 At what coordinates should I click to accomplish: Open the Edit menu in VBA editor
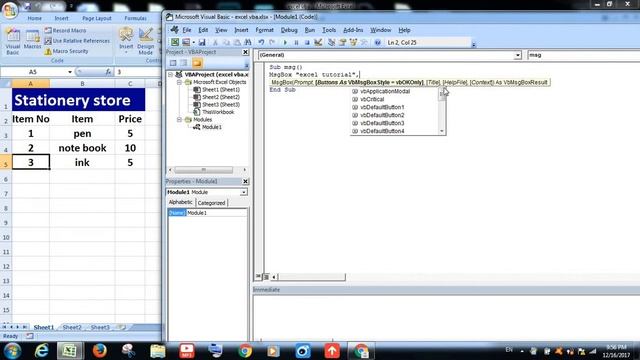203,30
